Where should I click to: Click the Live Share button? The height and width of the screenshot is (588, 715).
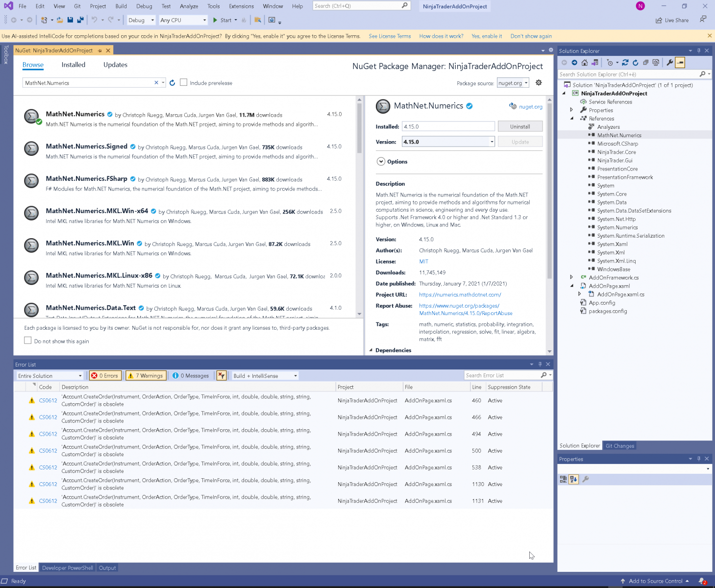coord(672,20)
